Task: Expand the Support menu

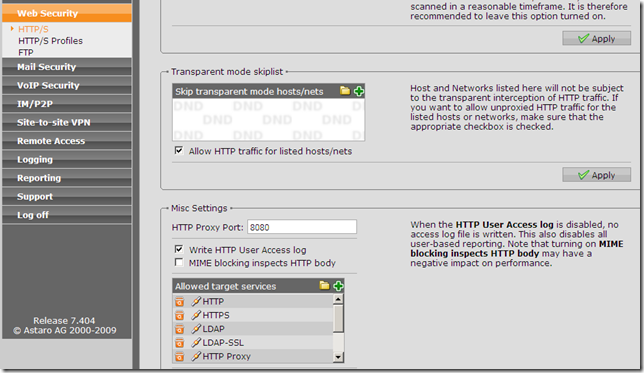Action: click(67, 196)
